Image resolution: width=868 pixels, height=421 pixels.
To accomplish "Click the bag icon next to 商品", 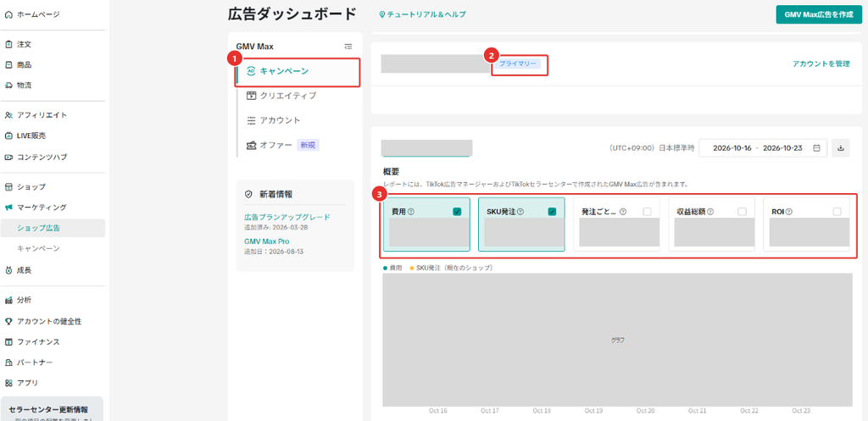I will pos(8,64).
